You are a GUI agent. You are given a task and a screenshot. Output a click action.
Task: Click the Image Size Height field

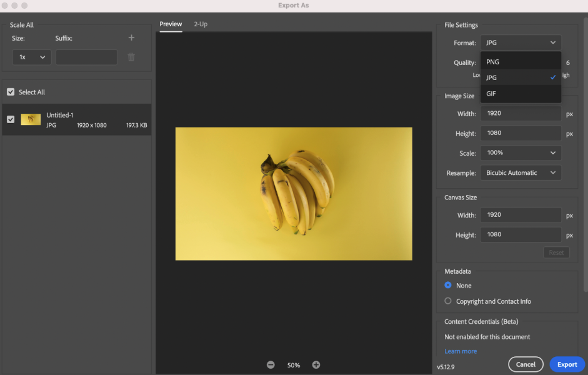(x=521, y=133)
